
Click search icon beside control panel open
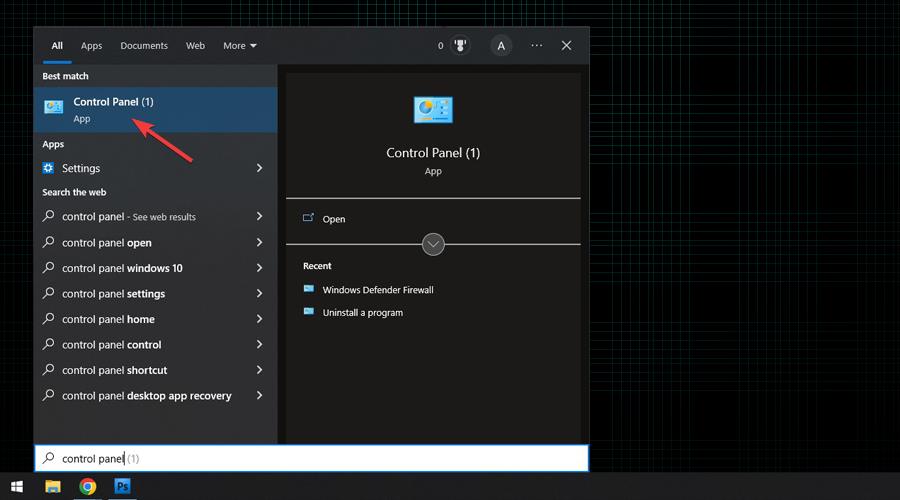point(49,242)
